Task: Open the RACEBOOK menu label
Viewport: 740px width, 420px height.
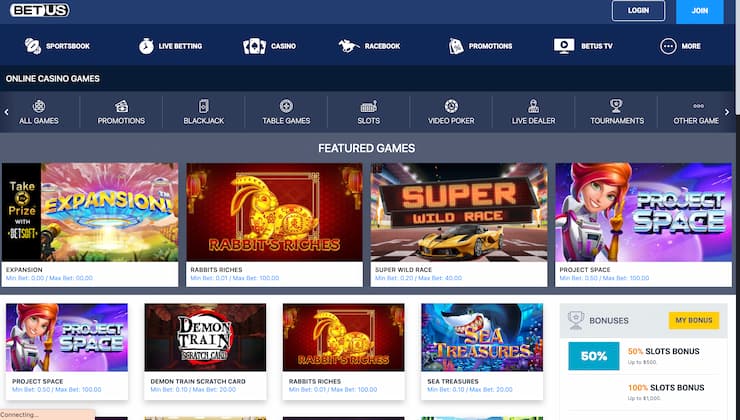Action: tap(382, 46)
